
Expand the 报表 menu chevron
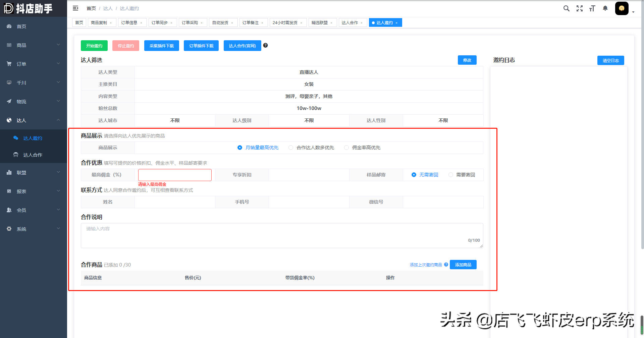[x=58, y=191]
